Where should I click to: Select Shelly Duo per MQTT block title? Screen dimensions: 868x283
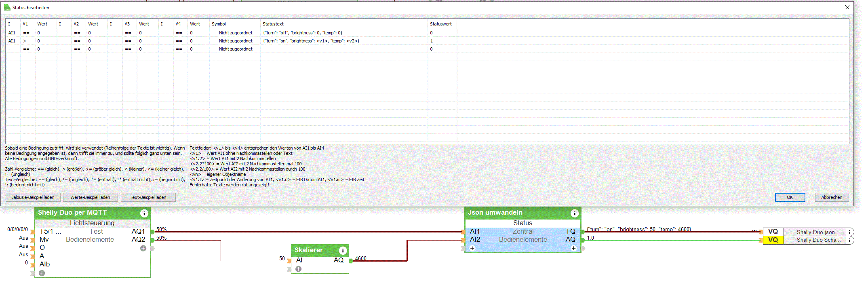(72, 213)
